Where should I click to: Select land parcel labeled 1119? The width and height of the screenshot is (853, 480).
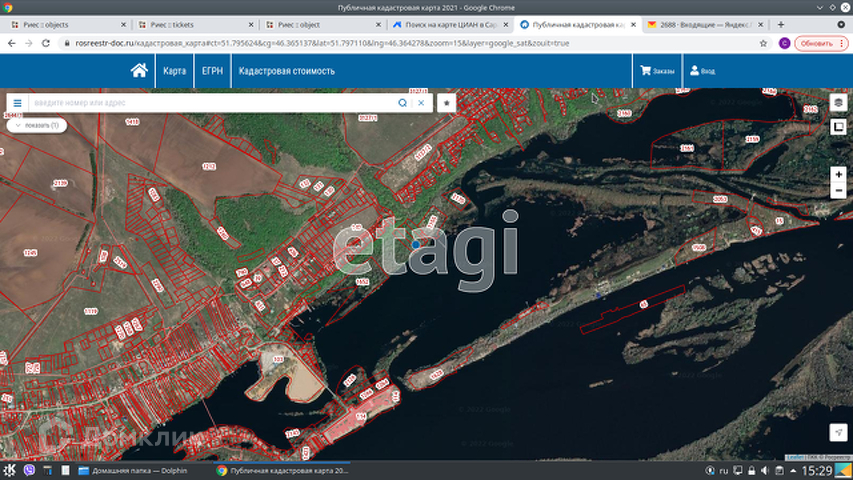pos(91,311)
